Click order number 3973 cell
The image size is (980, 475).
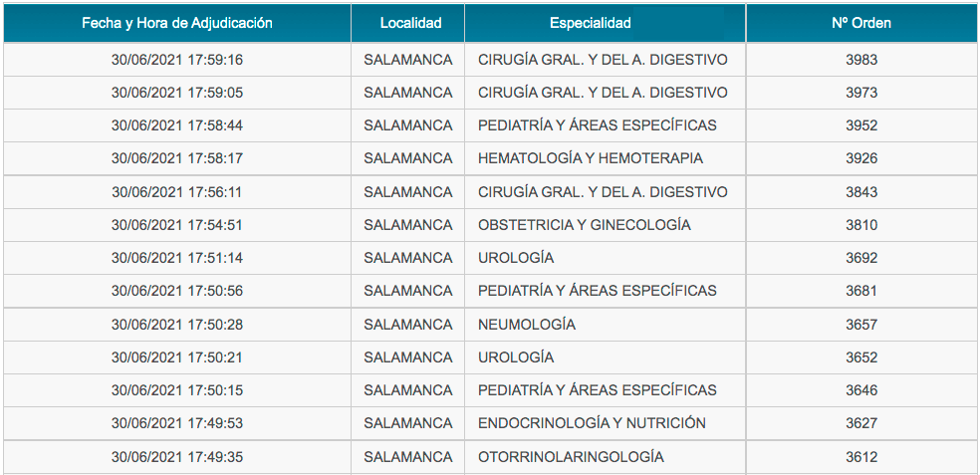(861, 93)
